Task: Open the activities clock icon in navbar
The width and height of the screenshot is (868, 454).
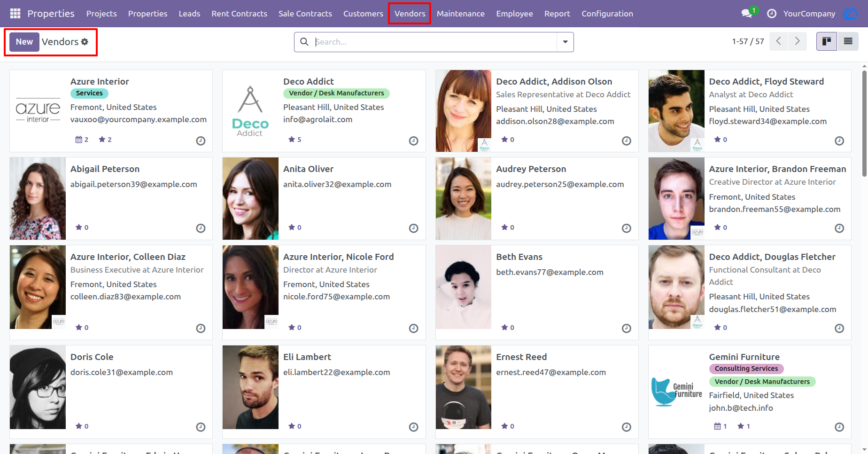Action: coord(772,14)
